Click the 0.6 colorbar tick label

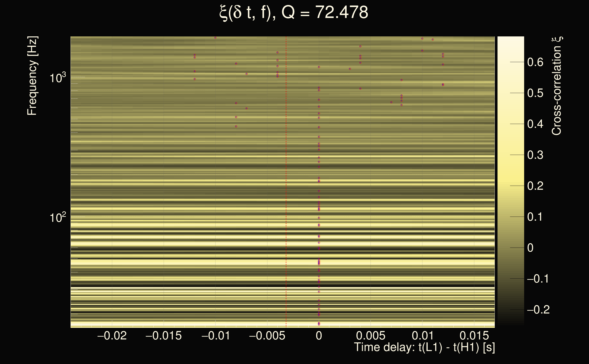coord(535,62)
